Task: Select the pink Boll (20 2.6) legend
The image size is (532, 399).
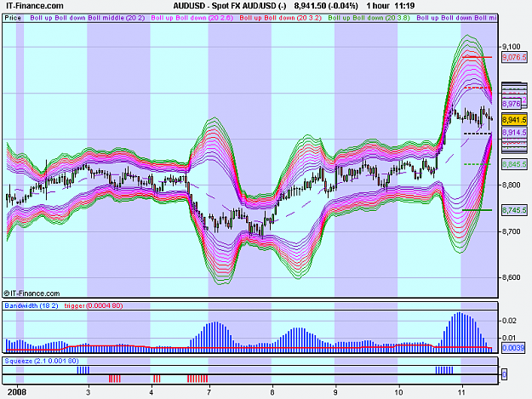Action: coord(192,18)
